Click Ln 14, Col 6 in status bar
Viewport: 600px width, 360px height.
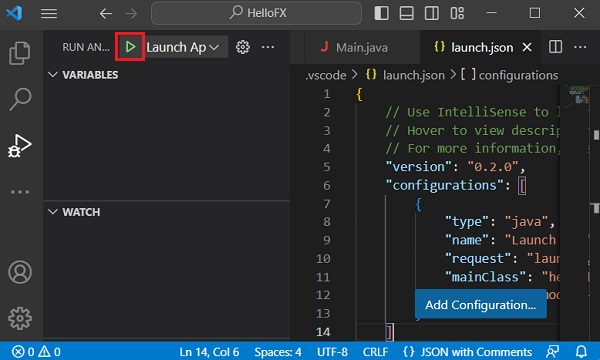pyautogui.click(x=209, y=352)
